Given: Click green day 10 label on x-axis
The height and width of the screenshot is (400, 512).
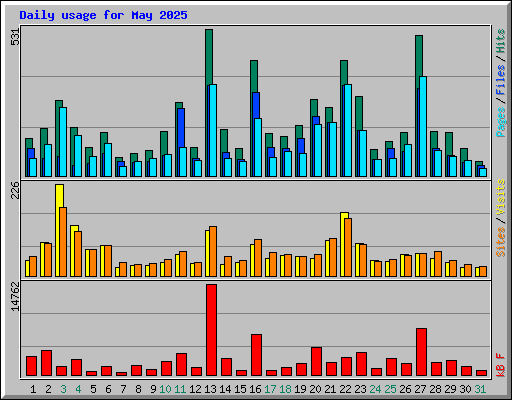Looking at the screenshot, I should [165, 389].
